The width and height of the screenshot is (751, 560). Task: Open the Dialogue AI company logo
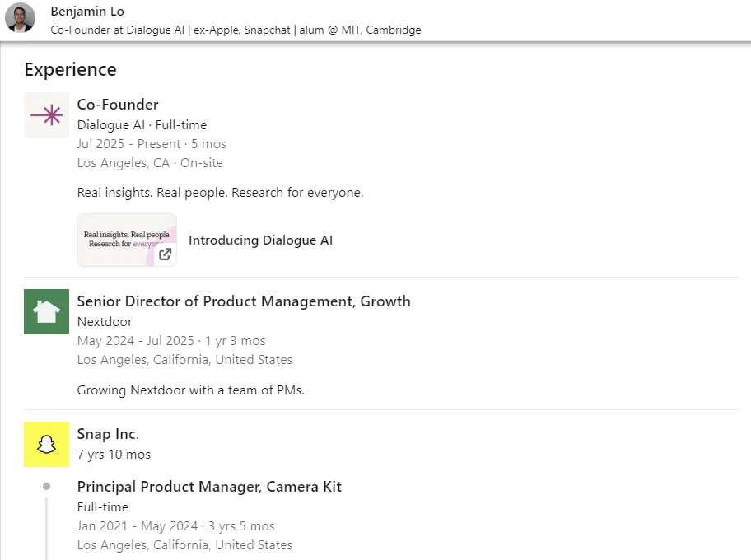tap(46, 115)
